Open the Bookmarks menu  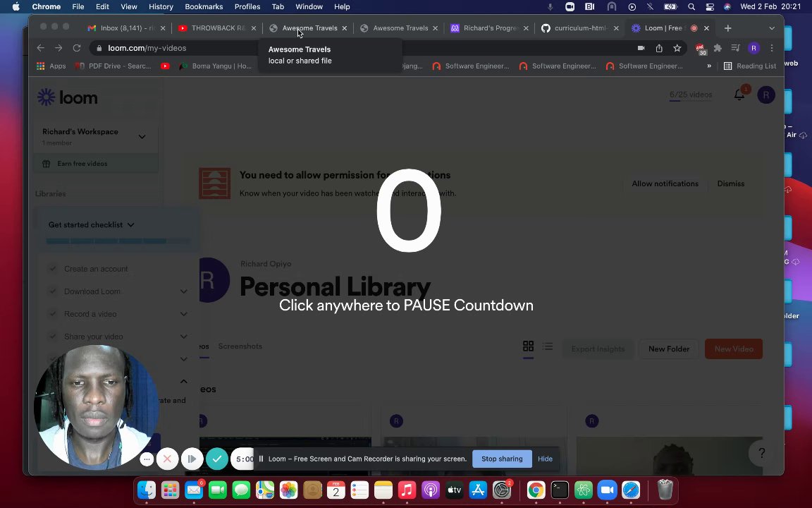click(x=204, y=7)
